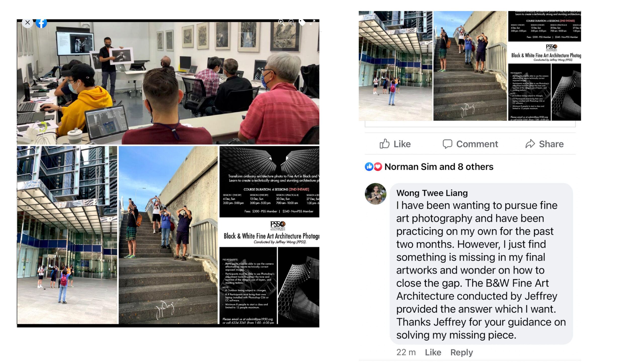The height and width of the screenshot is (362, 644).
Task: Open the blue like reaction icon
Action: pos(369,167)
